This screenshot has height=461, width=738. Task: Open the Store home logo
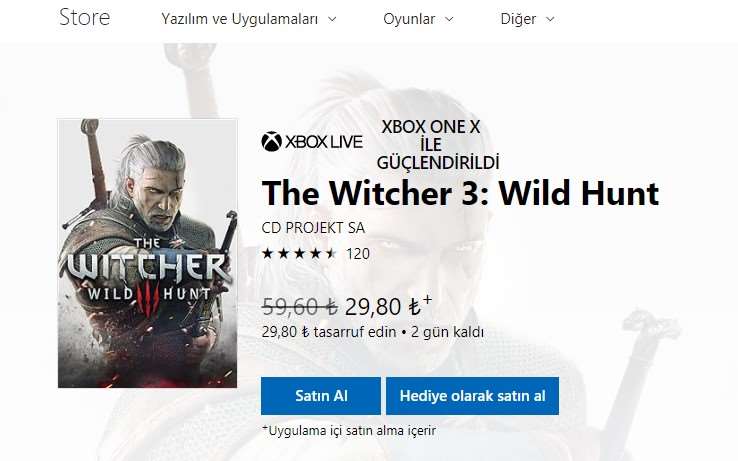[85, 18]
